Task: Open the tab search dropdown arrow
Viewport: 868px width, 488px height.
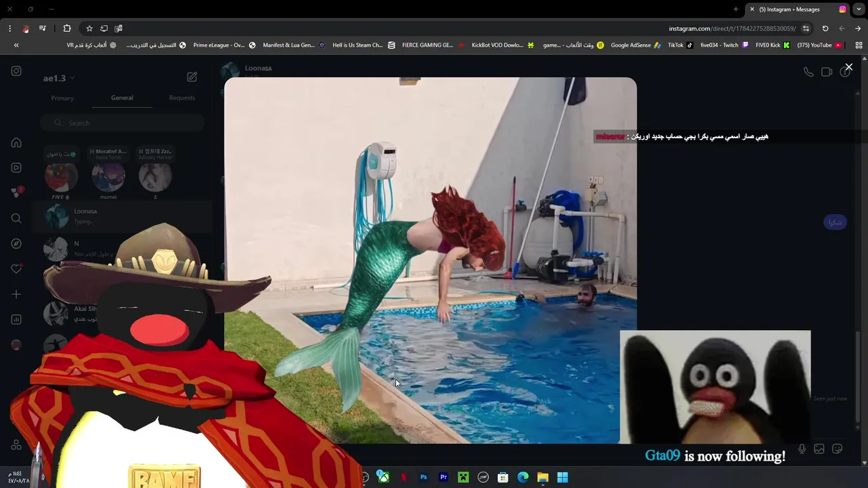Action: coord(859,9)
